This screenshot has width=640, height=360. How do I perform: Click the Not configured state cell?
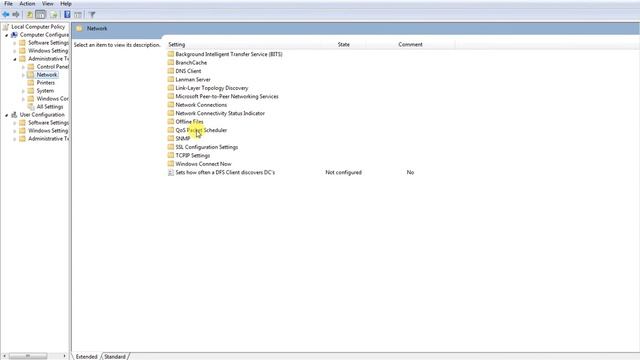[x=343, y=172]
